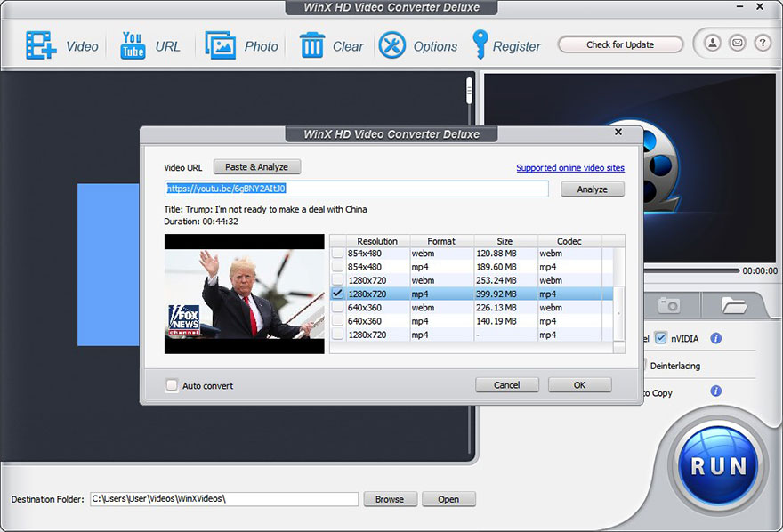Viewport: 783px width, 532px height.
Task: Cancel the URL dialog
Action: [507, 385]
